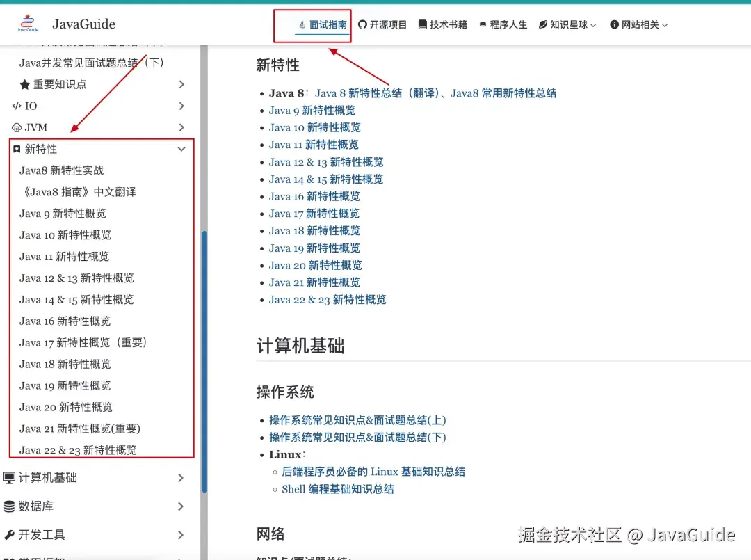Open Java 11 新特性概览 content link
751x560 pixels.
(314, 145)
